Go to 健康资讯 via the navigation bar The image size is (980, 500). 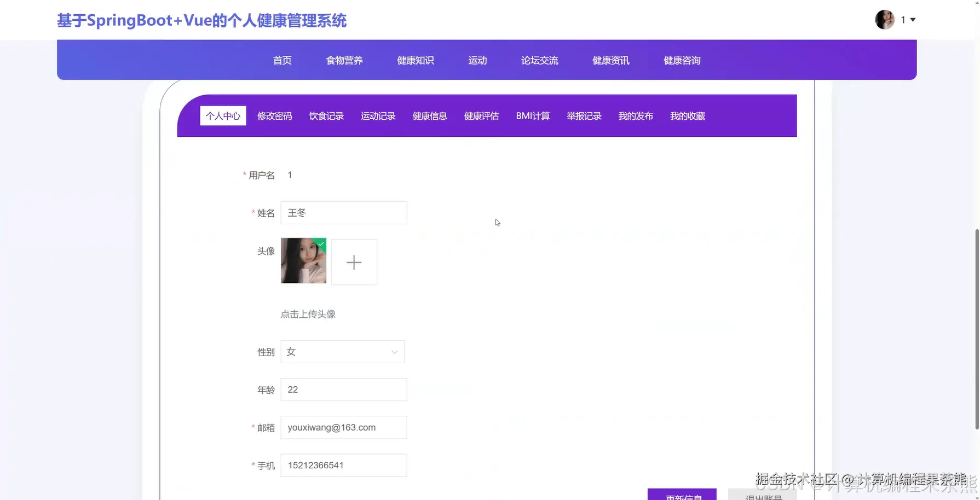coord(610,60)
